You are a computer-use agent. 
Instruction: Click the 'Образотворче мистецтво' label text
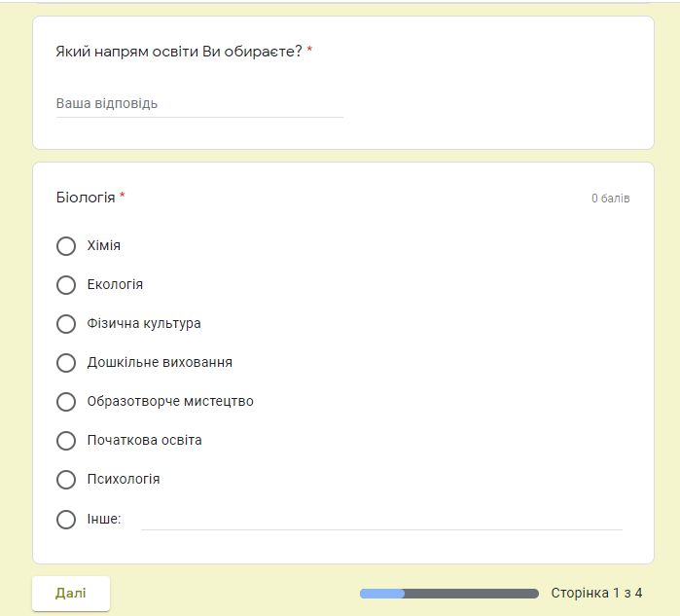click(x=170, y=402)
